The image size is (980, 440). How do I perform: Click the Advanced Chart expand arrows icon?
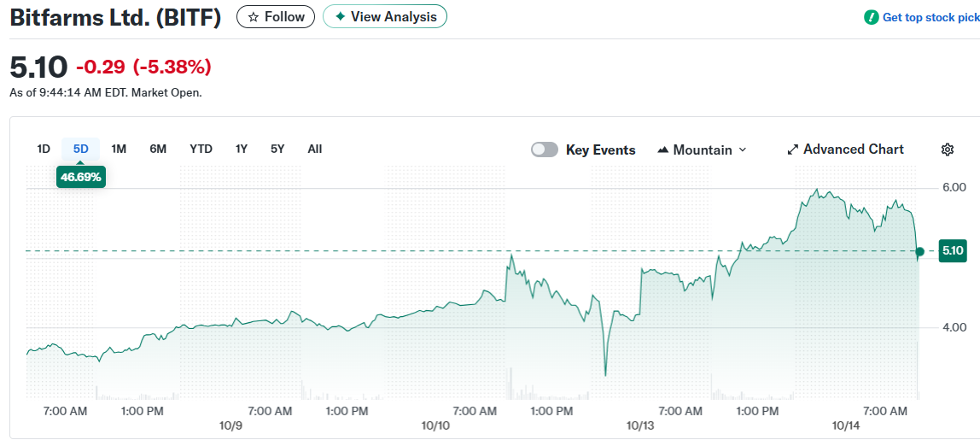point(793,150)
